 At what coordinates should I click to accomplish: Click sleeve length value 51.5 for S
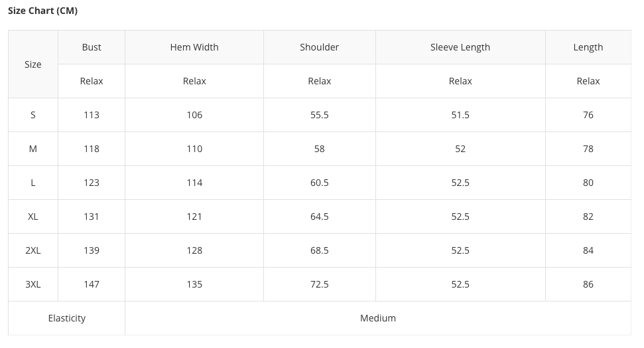tap(460, 115)
